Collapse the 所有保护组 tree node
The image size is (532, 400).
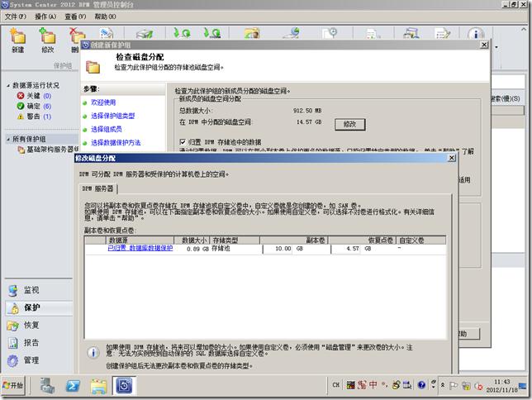8,139
